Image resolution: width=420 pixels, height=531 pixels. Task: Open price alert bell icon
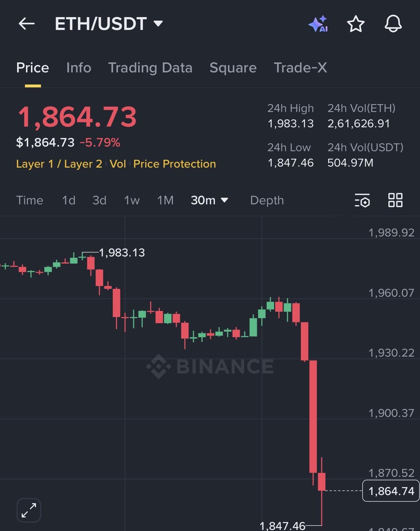(393, 24)
